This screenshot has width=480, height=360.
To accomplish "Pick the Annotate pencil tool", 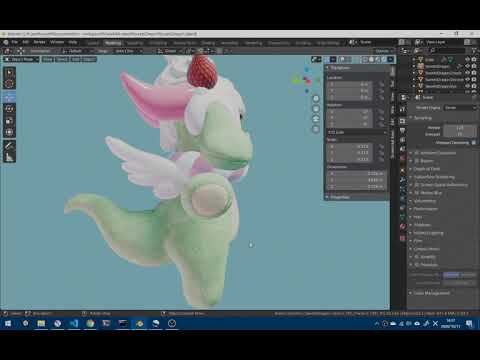I will click(x=9, y=146).
